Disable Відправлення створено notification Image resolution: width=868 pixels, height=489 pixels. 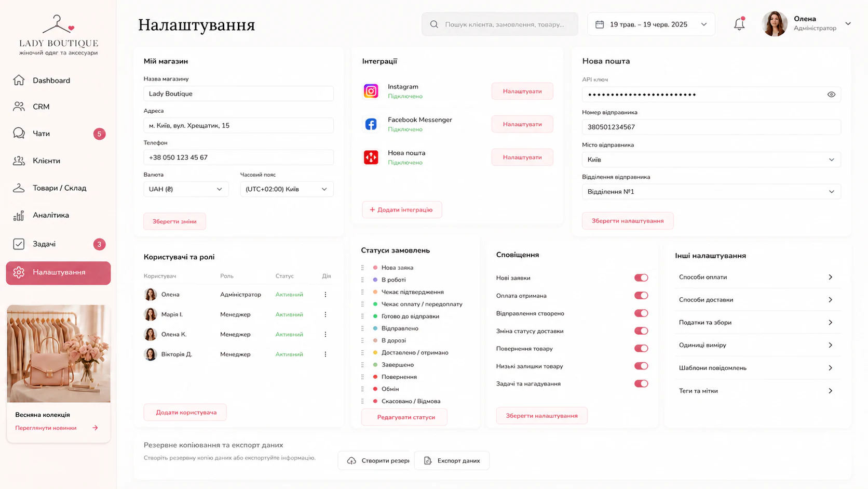point(641,313)
